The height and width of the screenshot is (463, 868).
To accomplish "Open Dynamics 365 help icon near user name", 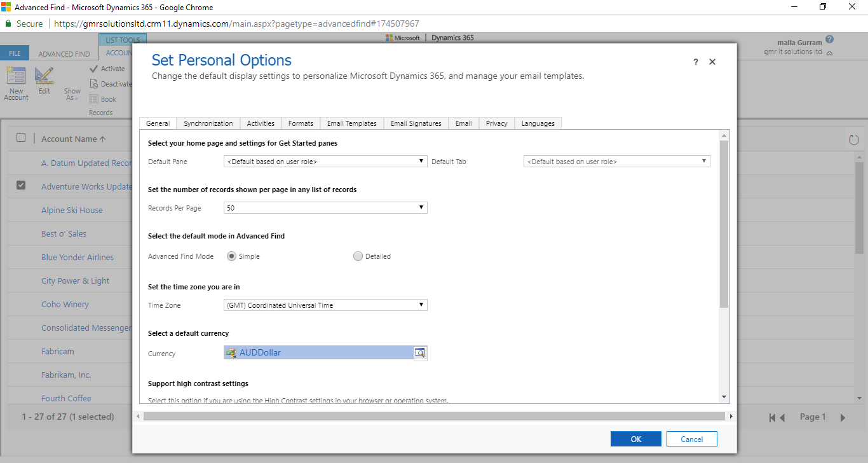I will tap(830, 40).
